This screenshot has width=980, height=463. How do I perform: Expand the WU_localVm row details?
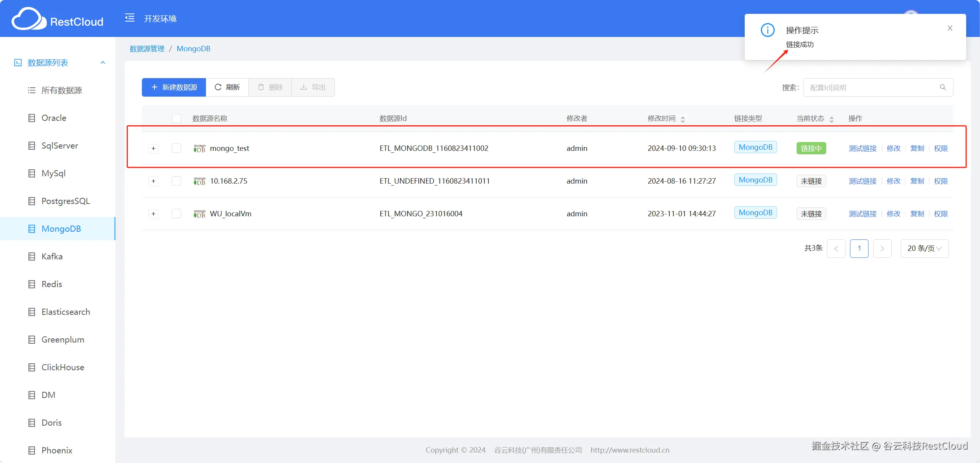click(153, 214)
